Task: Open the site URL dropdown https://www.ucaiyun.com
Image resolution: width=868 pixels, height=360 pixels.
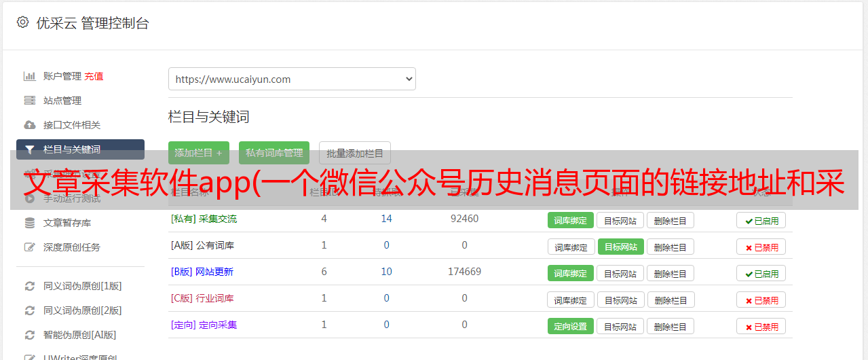Action: (x=292, y=79)
